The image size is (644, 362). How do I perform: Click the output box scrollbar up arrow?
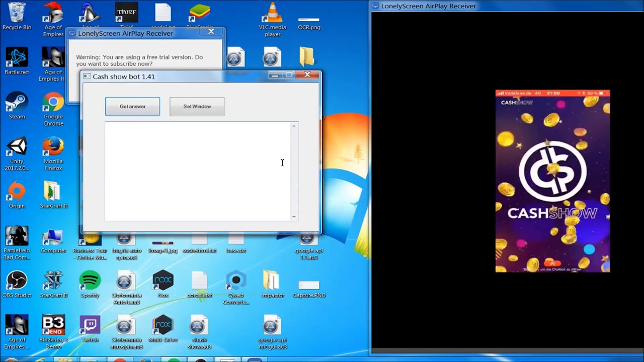coord(294,126)
